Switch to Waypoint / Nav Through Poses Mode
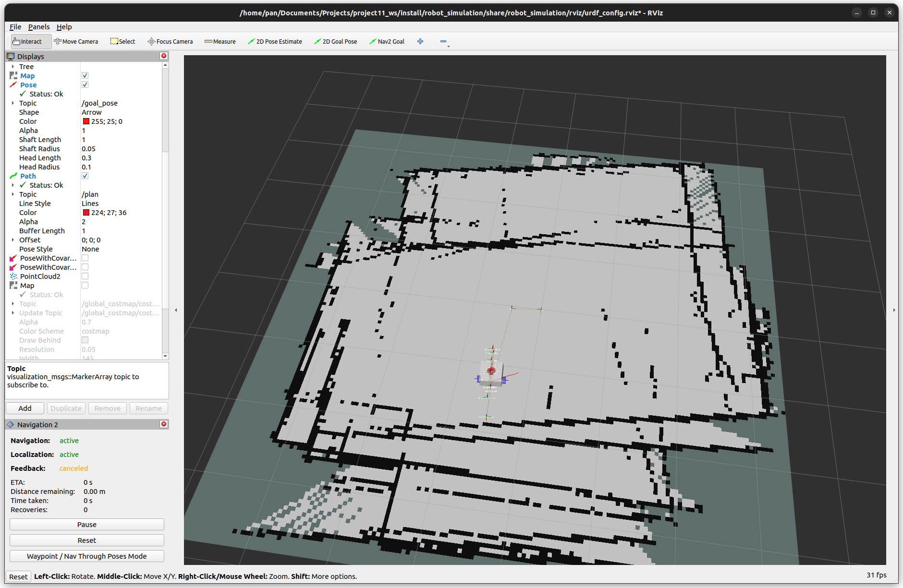Image resolution: width=903 pixels, height=588 pixels. click(87, 556)
